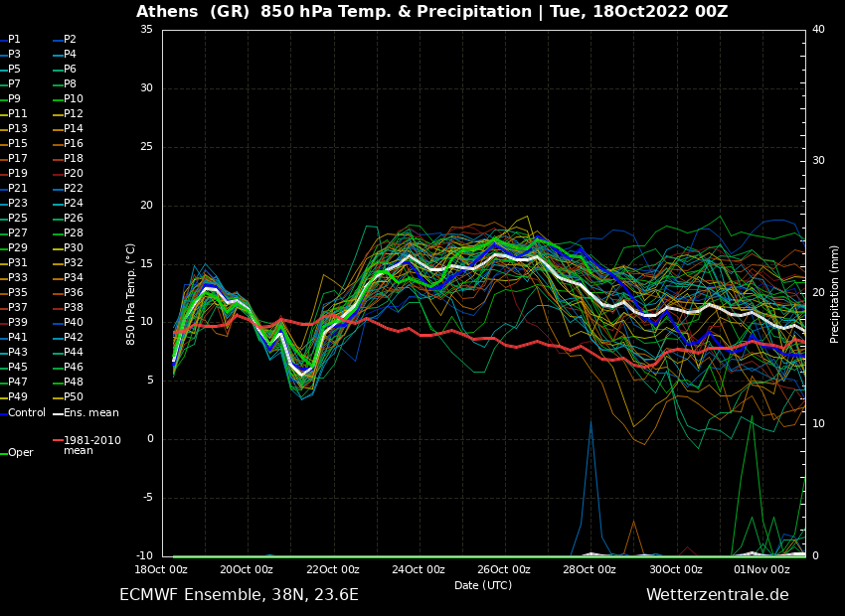Select the 35 temperature tick label

point(146,29)
